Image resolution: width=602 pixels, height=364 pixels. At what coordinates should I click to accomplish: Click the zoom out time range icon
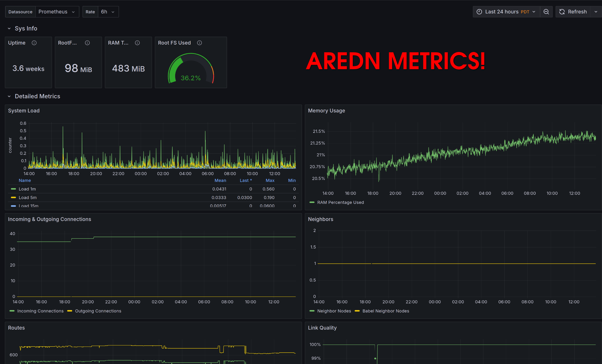pos(546,12)
